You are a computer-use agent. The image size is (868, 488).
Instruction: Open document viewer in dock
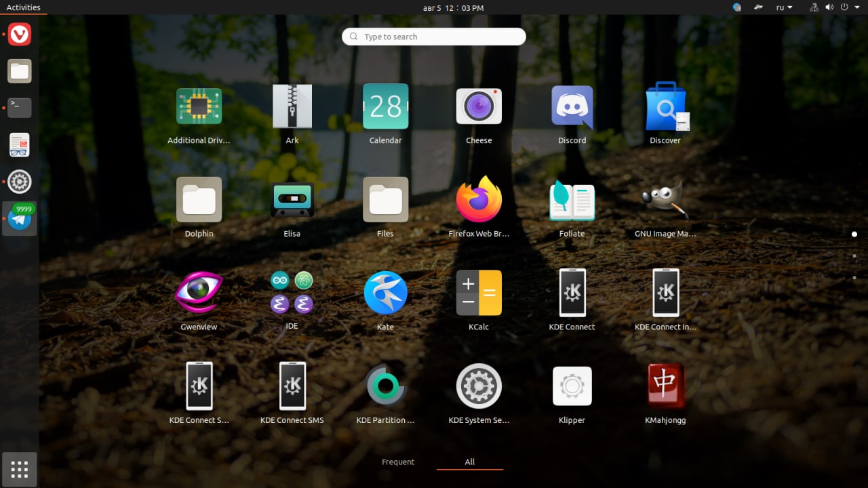(x=20, y=144)
